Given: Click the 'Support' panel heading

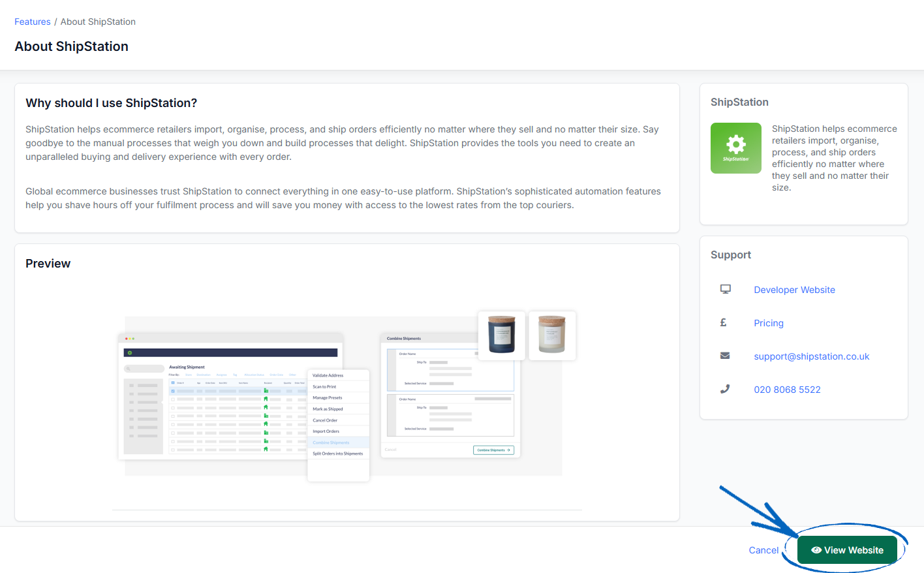Looking at the screenshot, I should point(731,255).
